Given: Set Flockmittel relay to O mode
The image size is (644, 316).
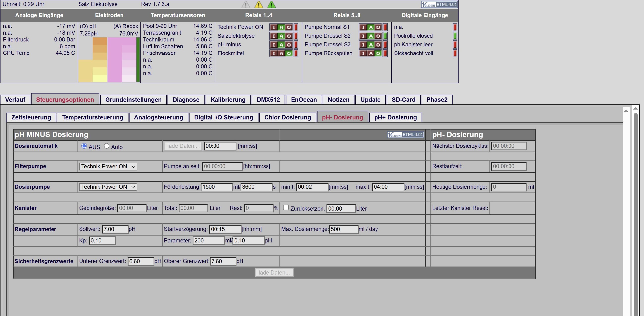Looking at the screenshot, I should pyautogui.click(x=289, y=53).
